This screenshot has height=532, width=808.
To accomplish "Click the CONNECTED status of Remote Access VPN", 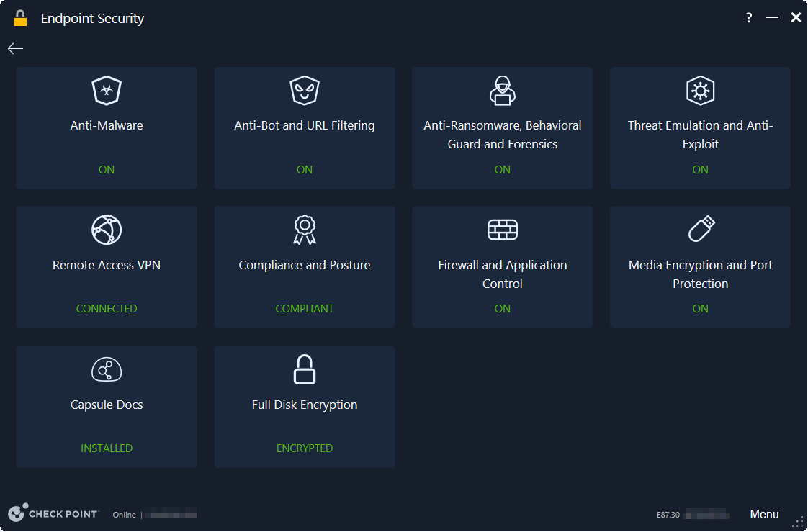I will [107, 309].
